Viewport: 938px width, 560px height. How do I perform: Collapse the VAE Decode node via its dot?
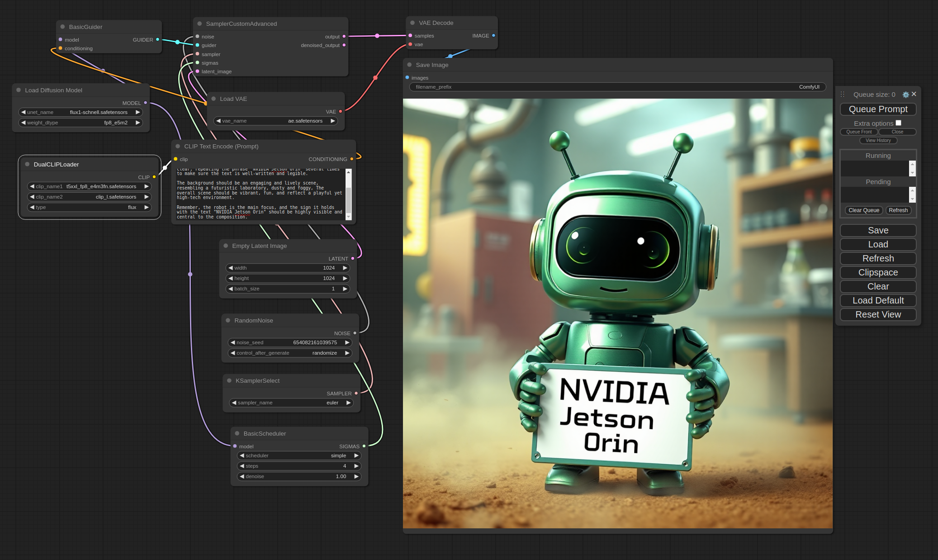click(x=412, y=23)
